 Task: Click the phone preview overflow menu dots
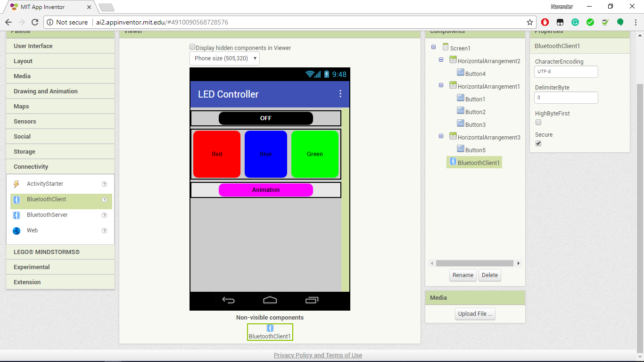click(x=340, y=94)
